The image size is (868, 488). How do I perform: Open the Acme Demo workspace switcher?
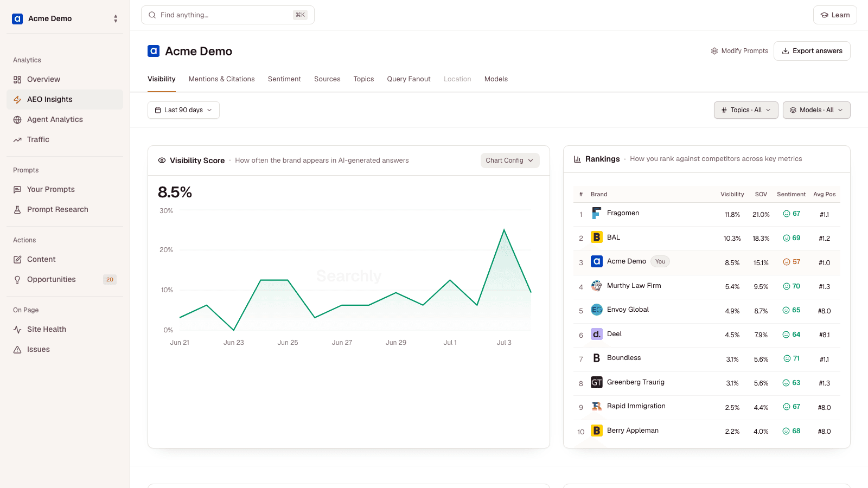pyautogui.click(x=65, y=19)
